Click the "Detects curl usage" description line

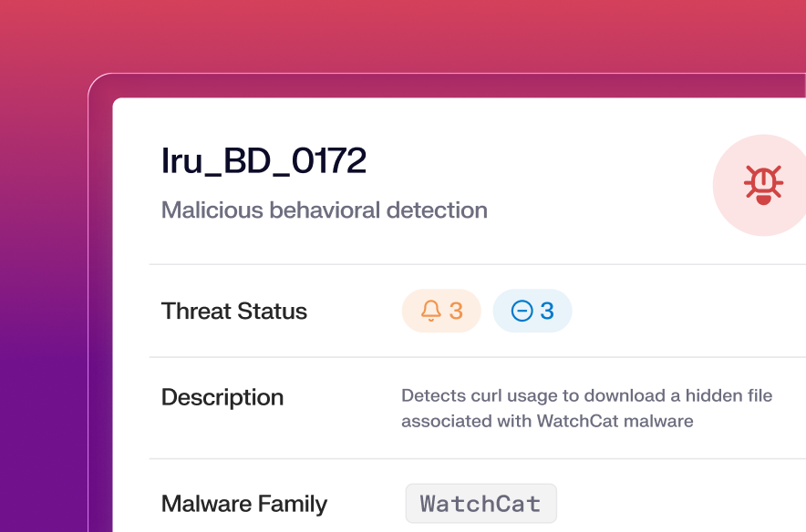pos(586,395)
